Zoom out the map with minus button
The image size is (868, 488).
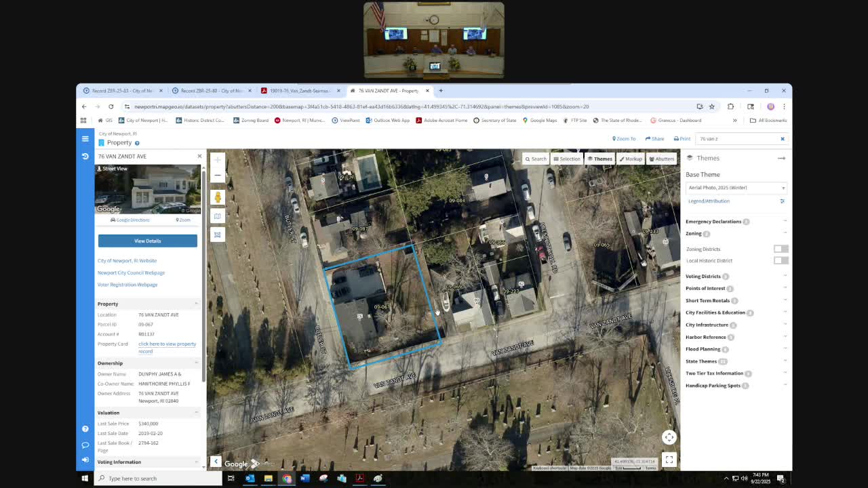coord(217,175)
